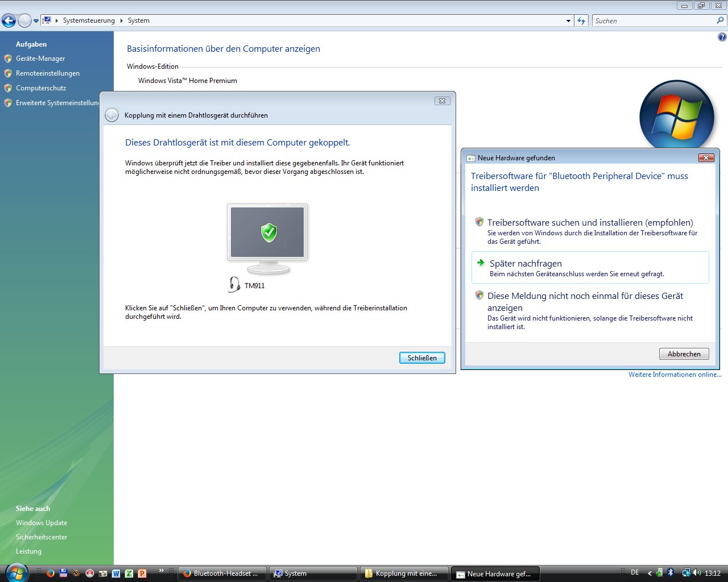This screenshot has height=582, width=728.
Task: Click the network tray icon
Action: tap(686, 573)
